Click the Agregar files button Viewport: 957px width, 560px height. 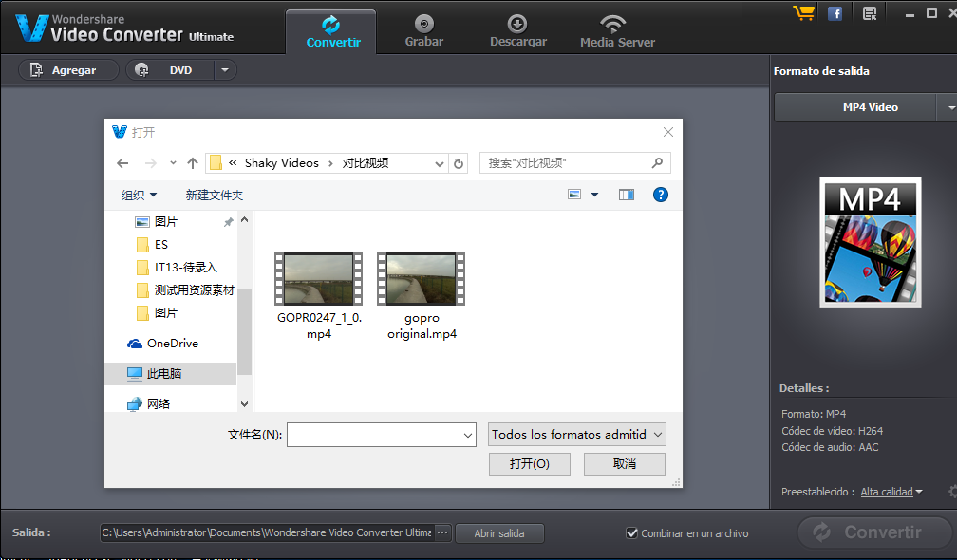(x=68, y=70)
